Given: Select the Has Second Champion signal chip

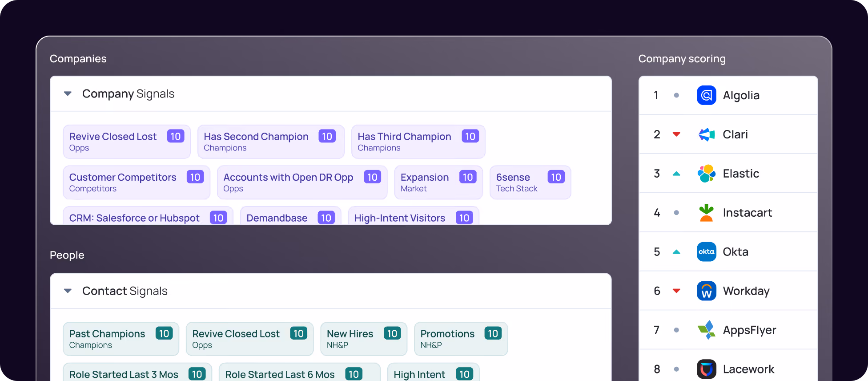Looking at the screenshot, I should coord(271,142).
